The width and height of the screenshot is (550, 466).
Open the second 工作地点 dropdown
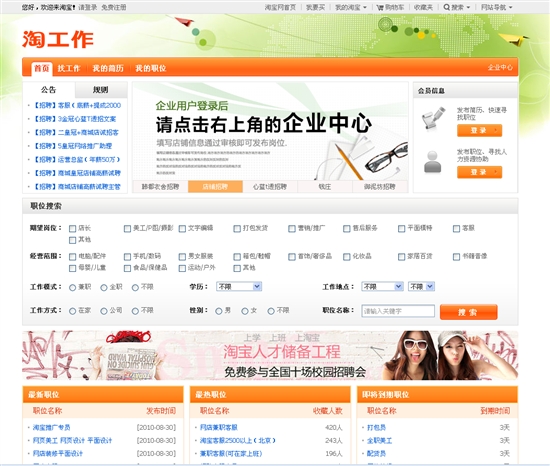pyautogui.click(x=422, y=287)
